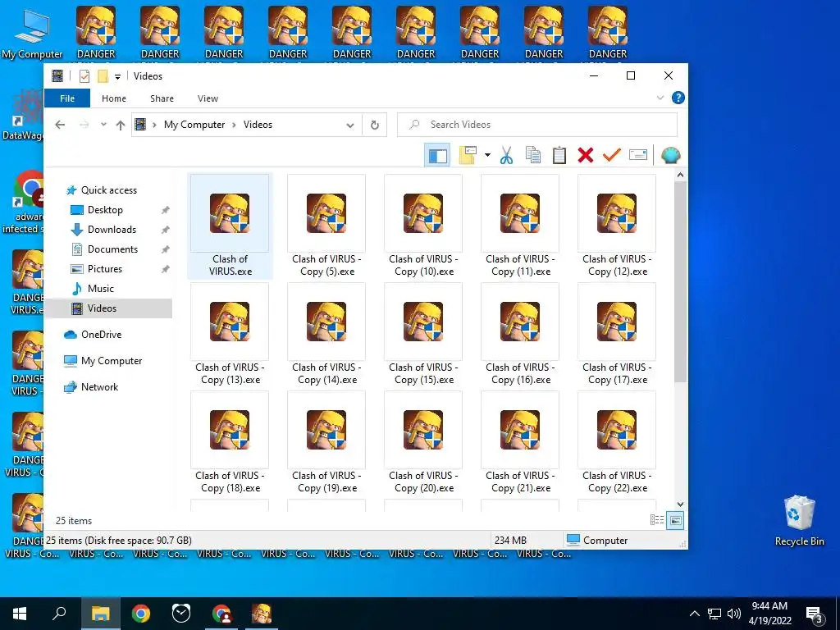Open taskbar search magnifier
Image resolution: width=840 pixels, height=630 pixels.
pos(59,614)
